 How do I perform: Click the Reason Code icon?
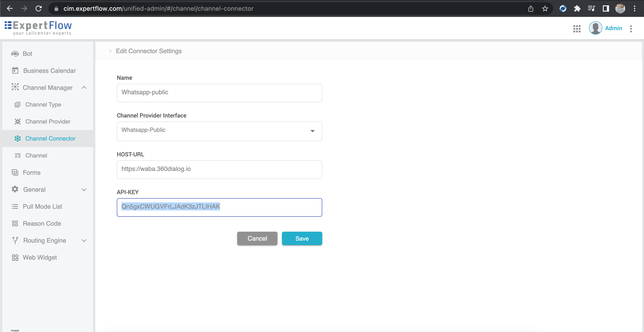15,223
